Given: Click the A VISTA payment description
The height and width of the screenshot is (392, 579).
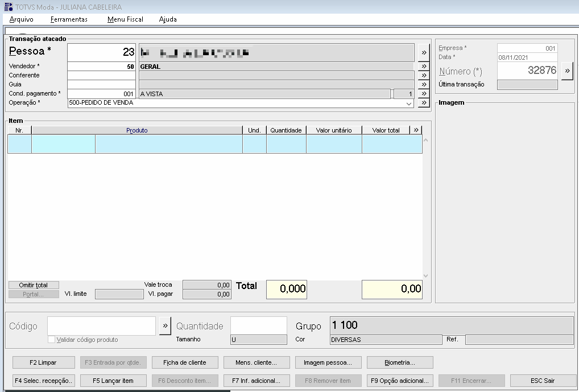Looking at the screenshot, I should click(265, 94).
